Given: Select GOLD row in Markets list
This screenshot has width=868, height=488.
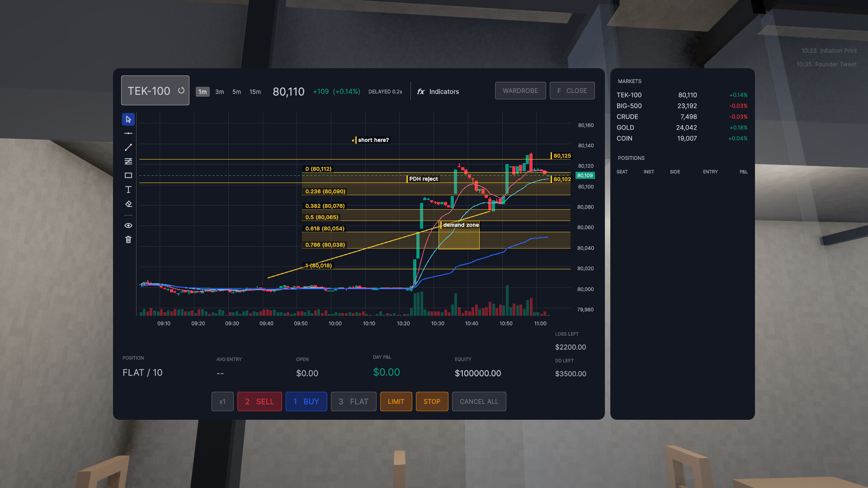Looking at the screenshot, I should pos(682,127).
